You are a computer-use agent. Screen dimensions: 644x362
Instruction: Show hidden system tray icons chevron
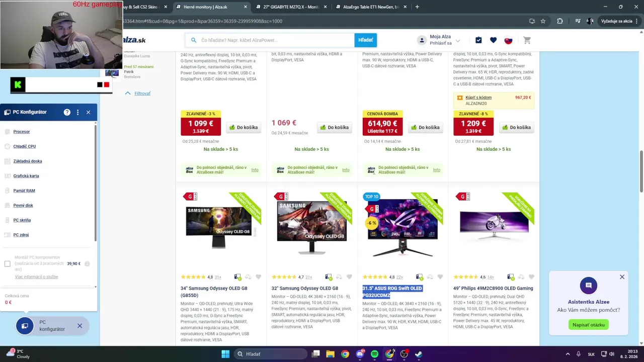click(568, 354)
